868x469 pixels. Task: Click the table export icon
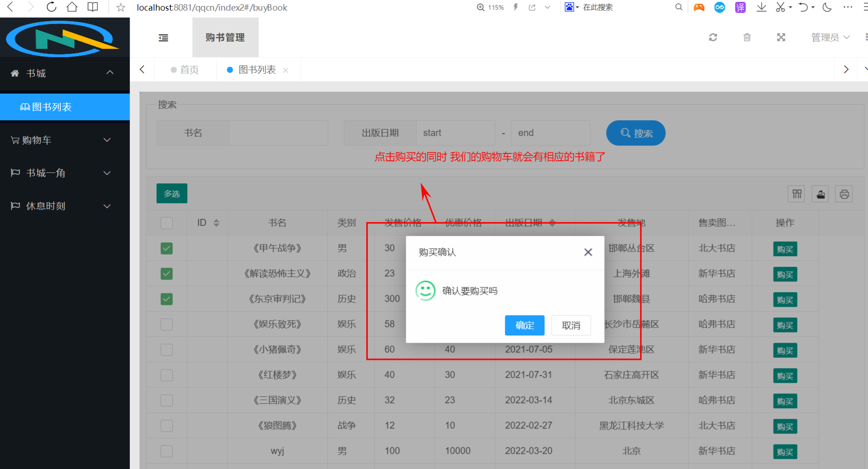pyautogui.click(x=821, y=194)
